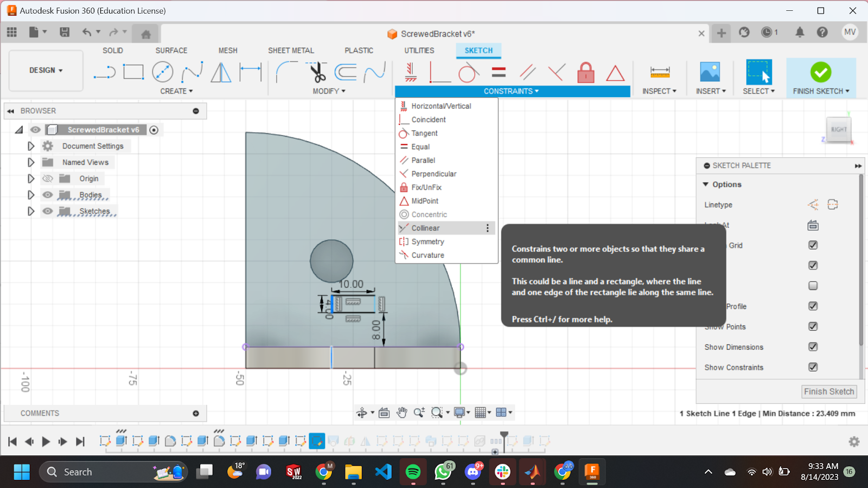
Task: Click the green Finish Sketch checkmark
Action: tap(821, 72)
